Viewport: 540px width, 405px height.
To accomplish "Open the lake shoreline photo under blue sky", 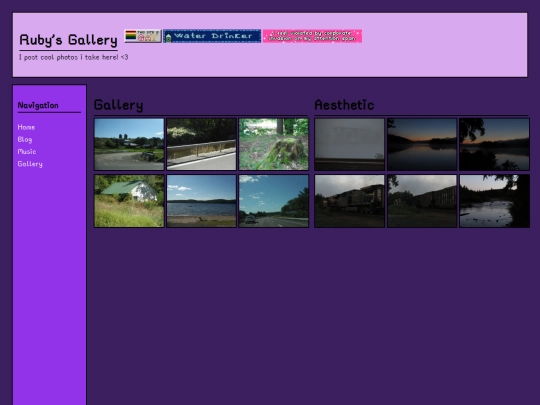I will tap(201, 201).
